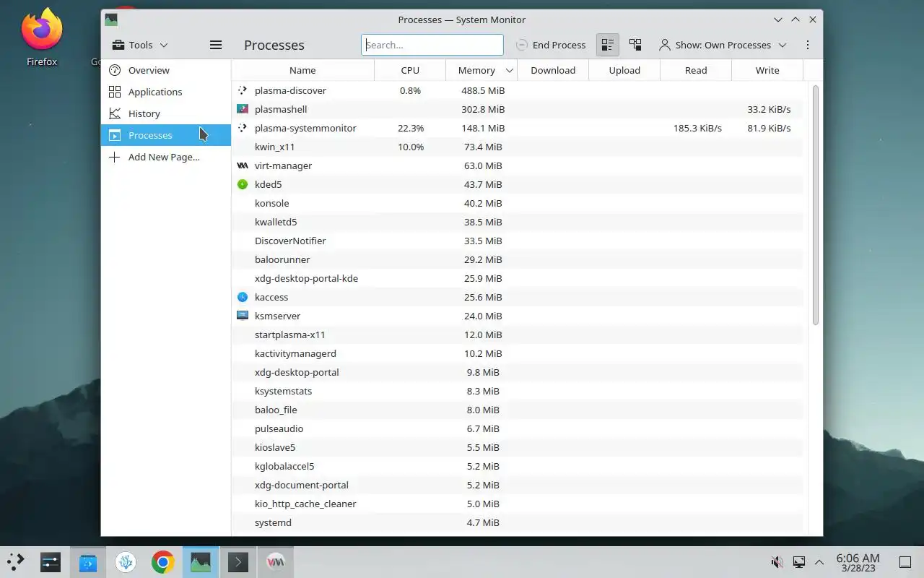
Task: Select the konsole process row
Action: click(517, 203)
